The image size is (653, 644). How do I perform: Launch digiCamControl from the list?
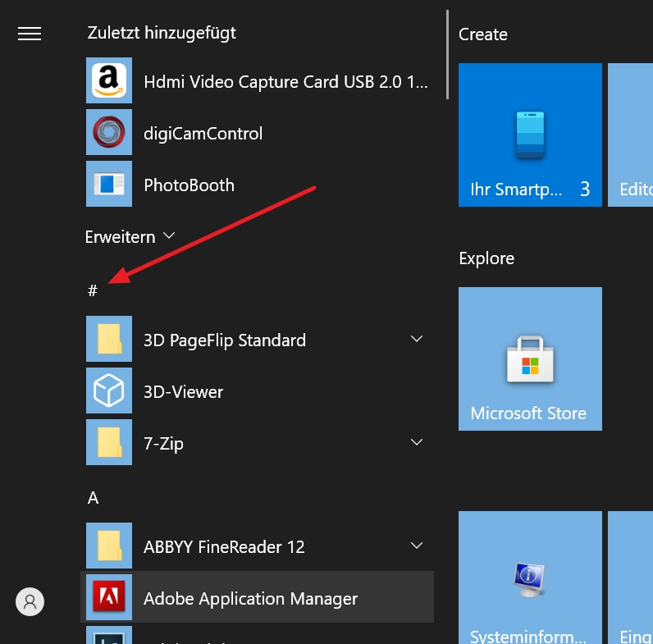(257, 132)
